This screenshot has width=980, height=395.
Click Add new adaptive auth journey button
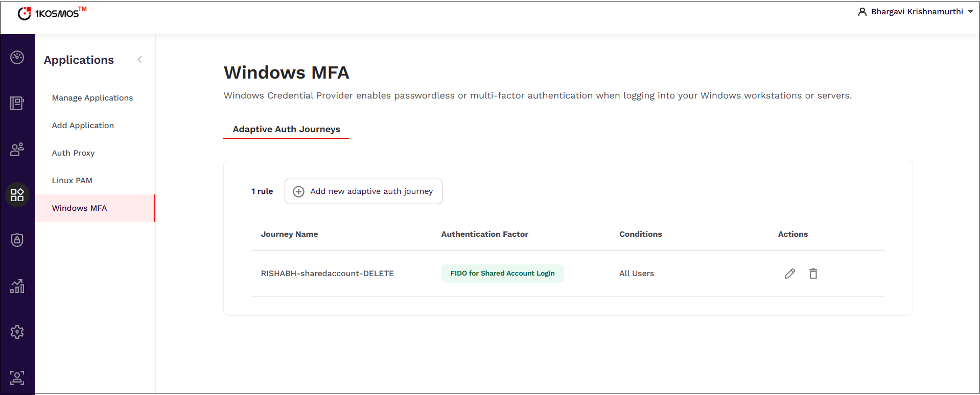363,191
